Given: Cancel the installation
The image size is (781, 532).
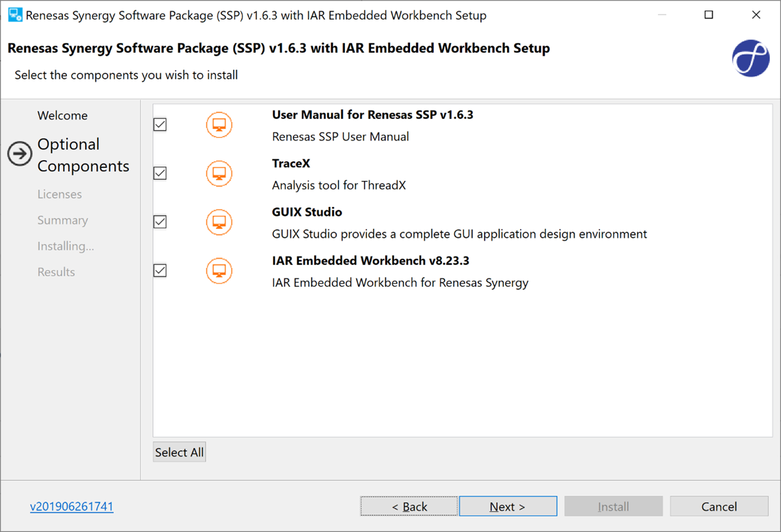Looking at the screenshot, I should point(719,506).
